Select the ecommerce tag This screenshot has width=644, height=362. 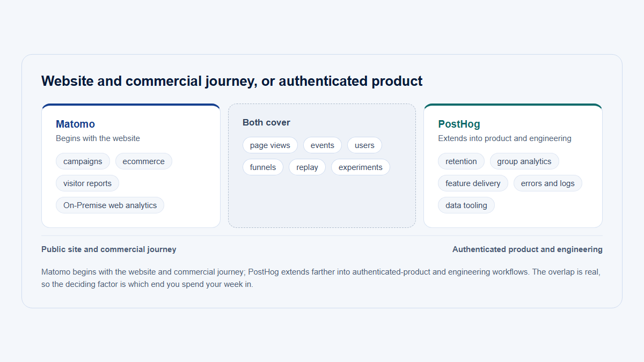tap(144, 161)
